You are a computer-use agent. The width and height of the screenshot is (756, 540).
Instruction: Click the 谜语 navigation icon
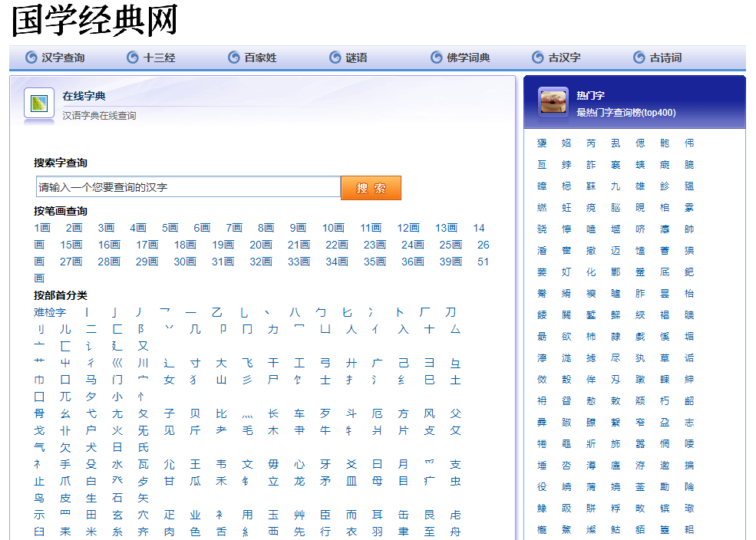(335, 58)
